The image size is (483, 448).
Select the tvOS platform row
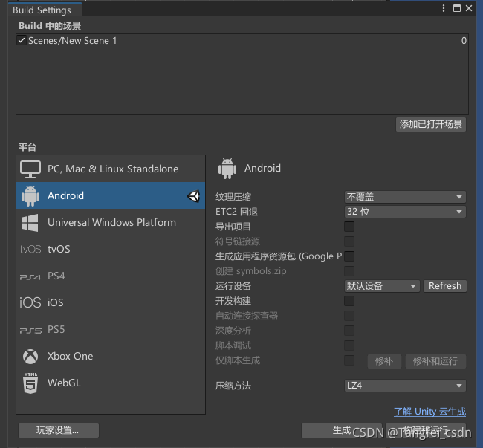[111, 249]
